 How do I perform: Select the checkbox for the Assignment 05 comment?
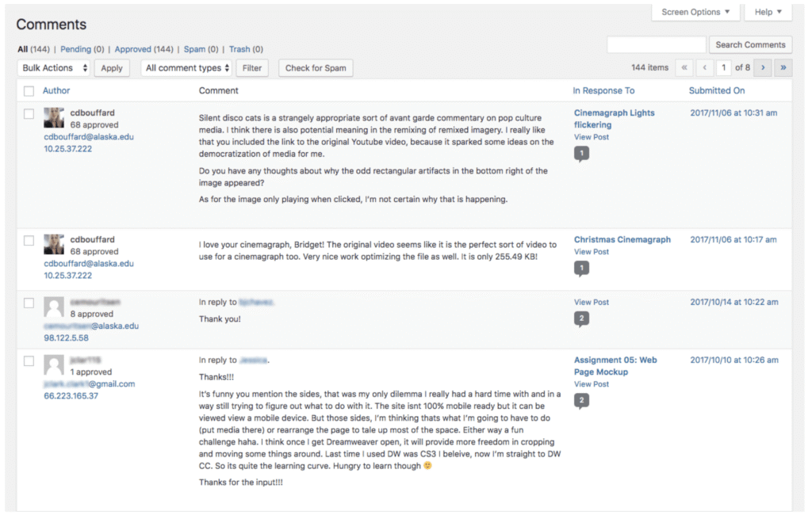click(x=29, y=360)
